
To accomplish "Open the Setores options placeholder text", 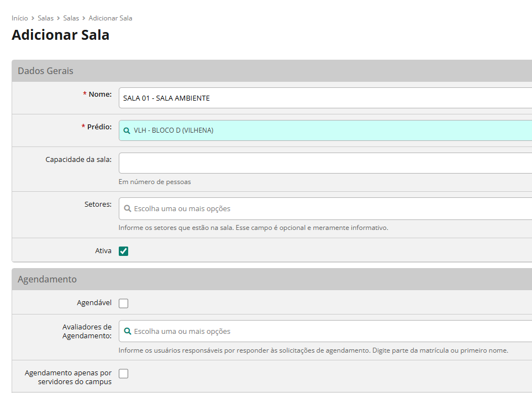I will pos(182,209).
